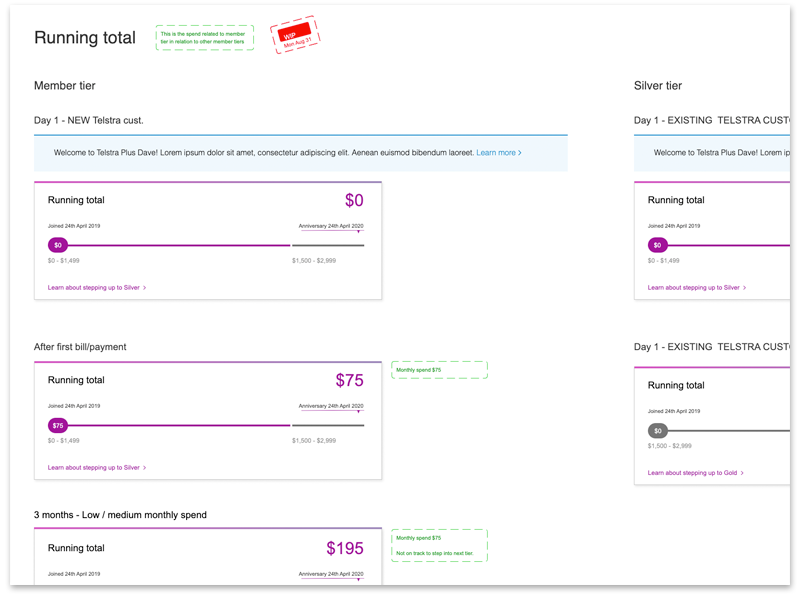
Task: Click the purple $0 handle in Silver tier card
Action: [x=658, y=245]
